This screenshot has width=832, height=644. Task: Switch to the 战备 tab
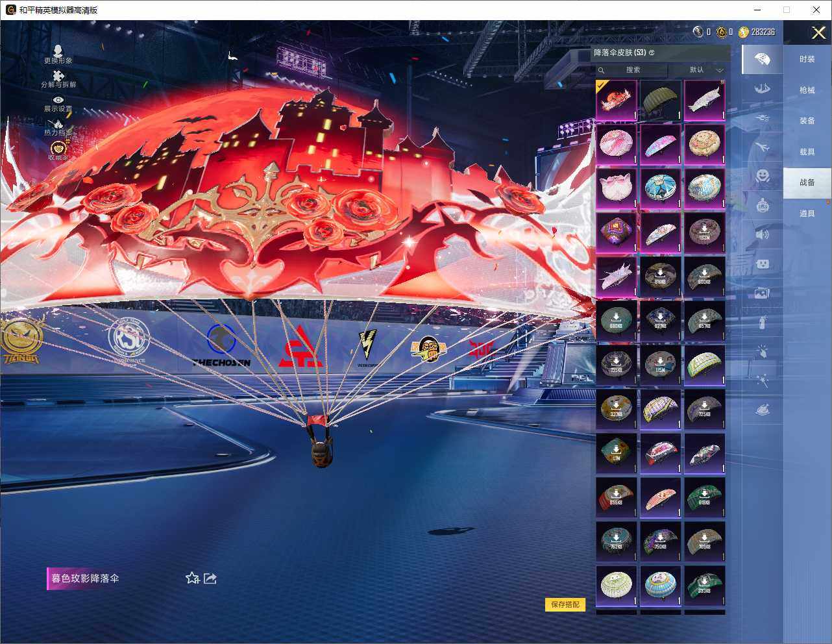click(807, 182)
